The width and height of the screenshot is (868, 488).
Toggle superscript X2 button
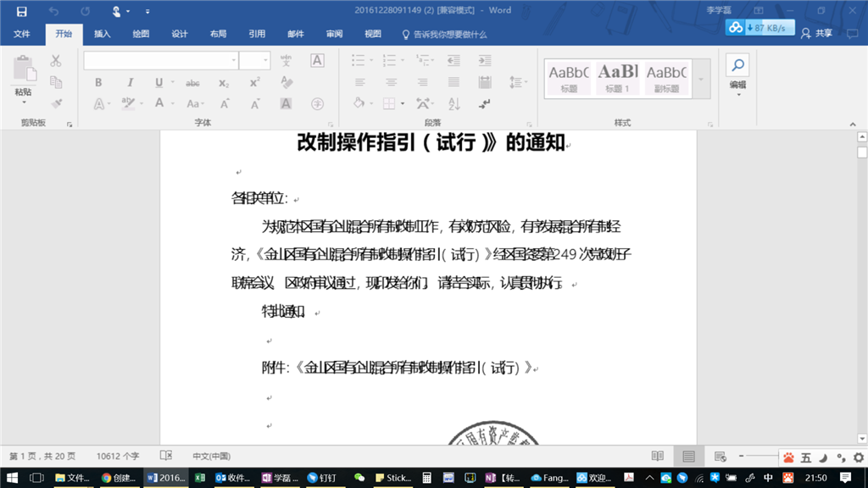[254, 82]
